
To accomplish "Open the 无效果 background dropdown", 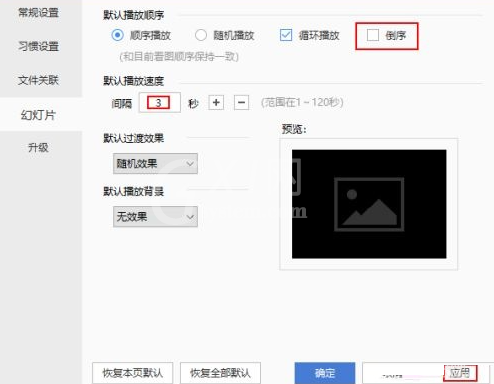I will pos(155,217).
